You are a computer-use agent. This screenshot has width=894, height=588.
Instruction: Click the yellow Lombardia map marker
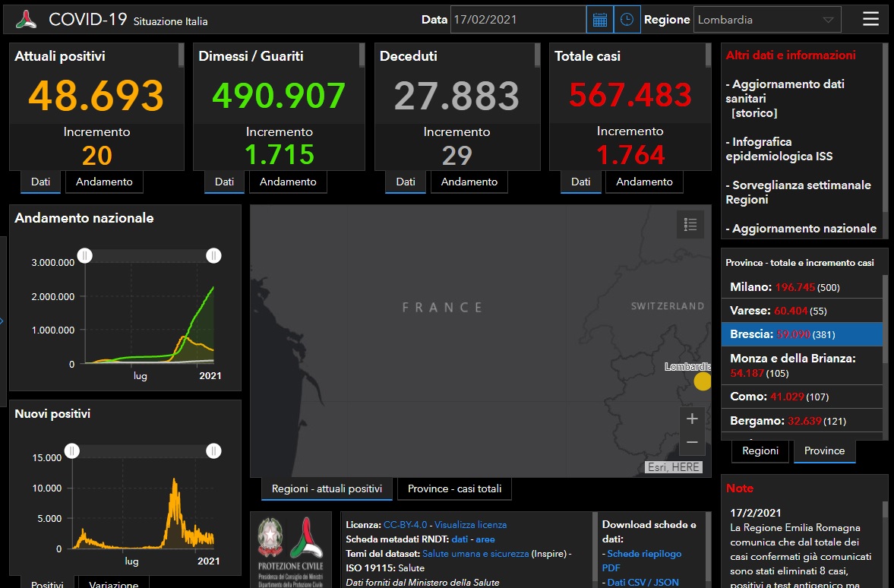pyautogui.click(x=703, y=381)
